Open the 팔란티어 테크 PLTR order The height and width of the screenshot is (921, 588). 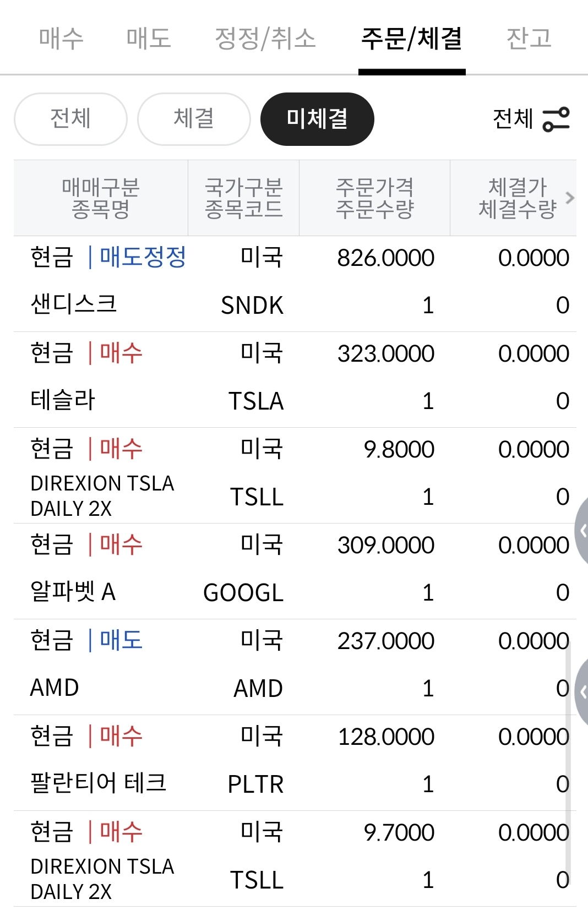point(295,762)
